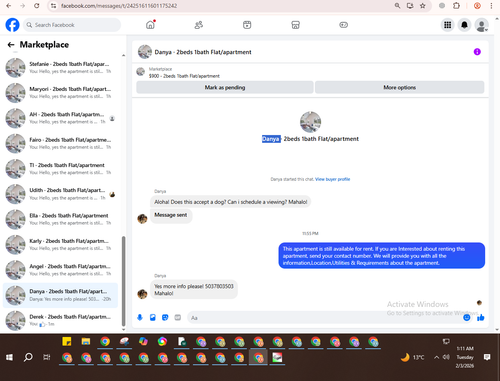Open the Derek conversation
Image resolution: width=500 pixels, height=381 pixels.
[60, 320]
